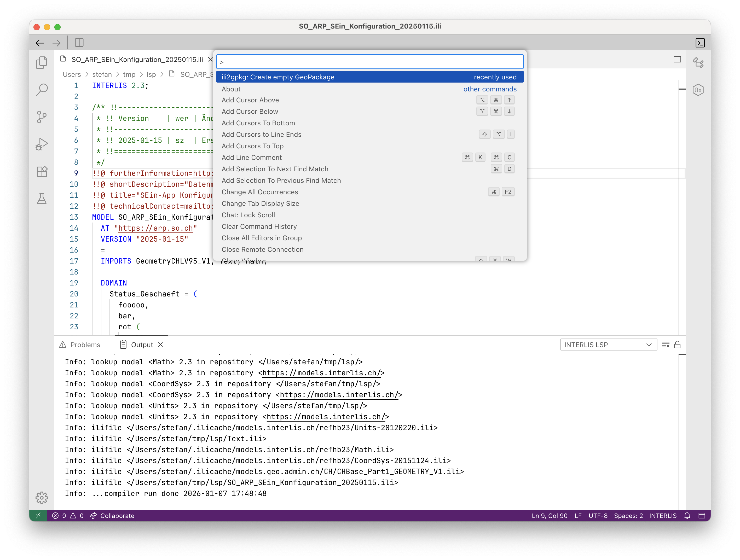This screenshot has width=740, height=560.
Task: Click the command palette input field
Action: [370, 62]
